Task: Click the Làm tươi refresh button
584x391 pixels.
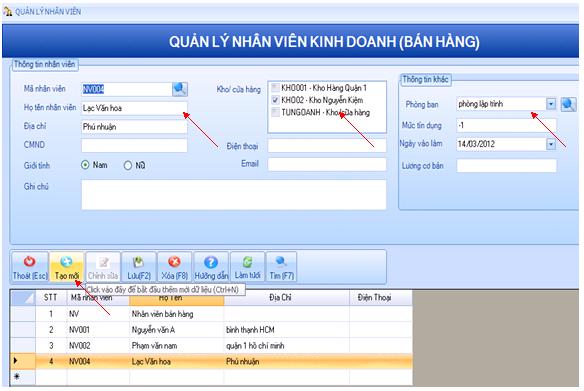Action: click(247, 267)
